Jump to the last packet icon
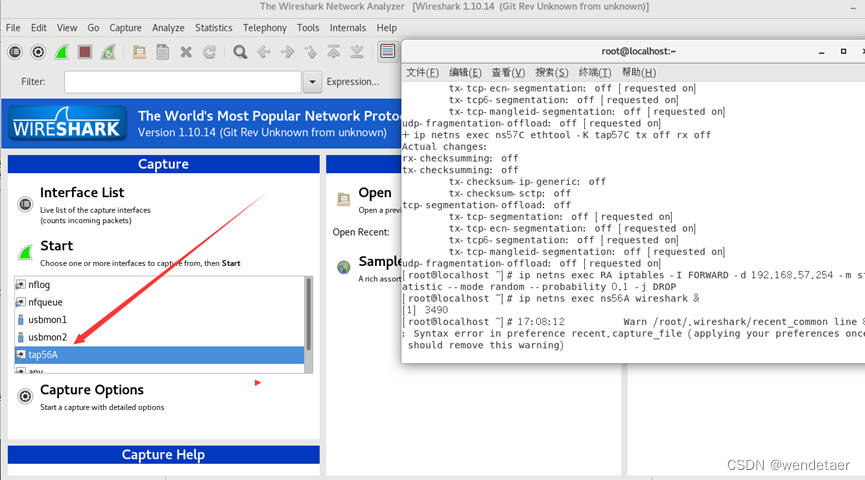This screenshot has width=865, height=480. point(357,52)
